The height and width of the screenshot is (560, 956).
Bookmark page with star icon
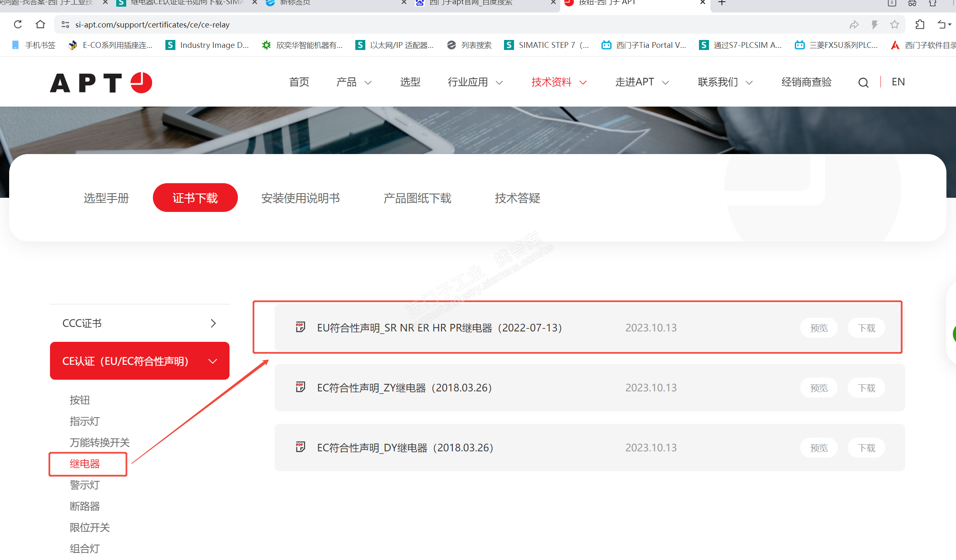pyautogui.click(x=894, y=25)
